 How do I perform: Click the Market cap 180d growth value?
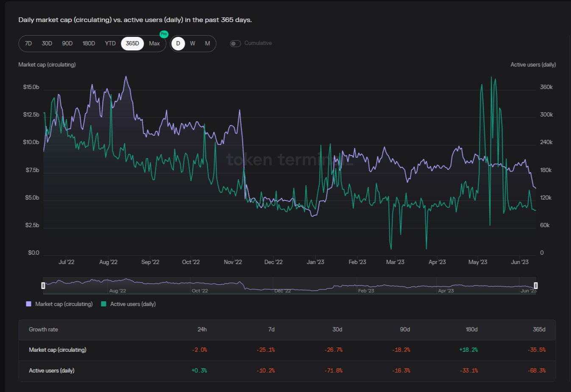468,350
